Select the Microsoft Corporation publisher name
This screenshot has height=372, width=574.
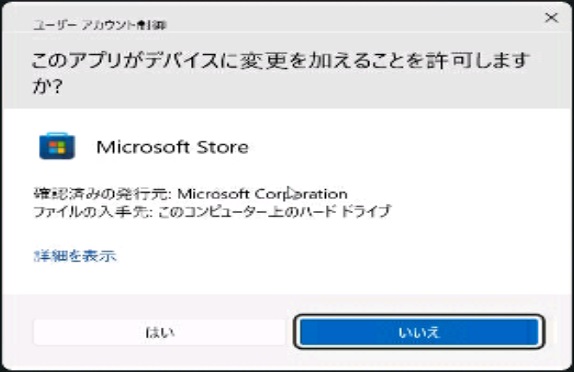[262, 194]
